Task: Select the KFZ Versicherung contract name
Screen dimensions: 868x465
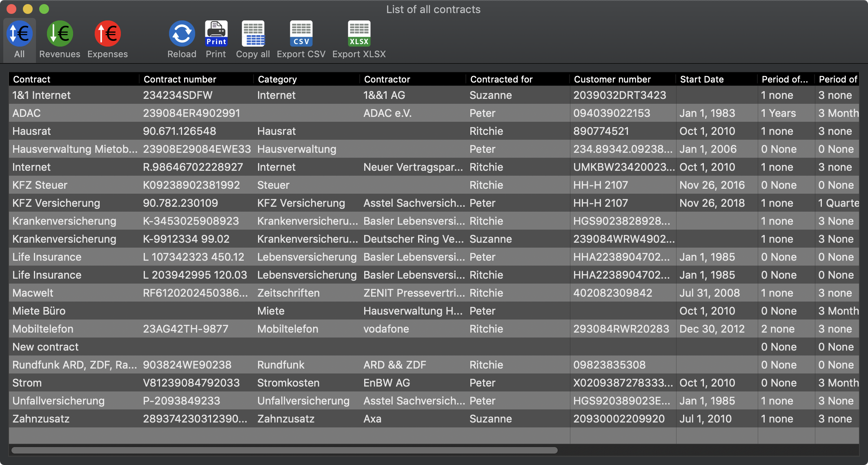Action: coord(56,203)
